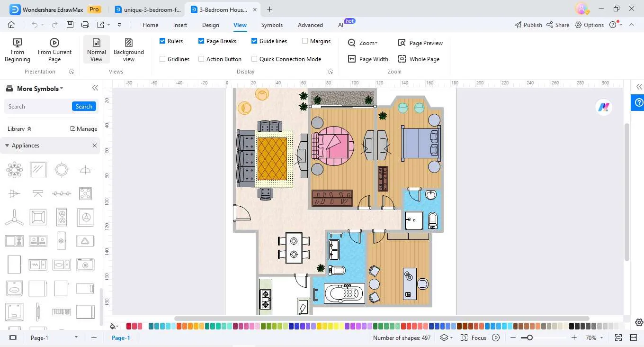Image resolution: width=644 pixels, height=347 pixels.
Task: Enable the Margins checkbox
Action: pyautogui.click(x=305, y=41)
